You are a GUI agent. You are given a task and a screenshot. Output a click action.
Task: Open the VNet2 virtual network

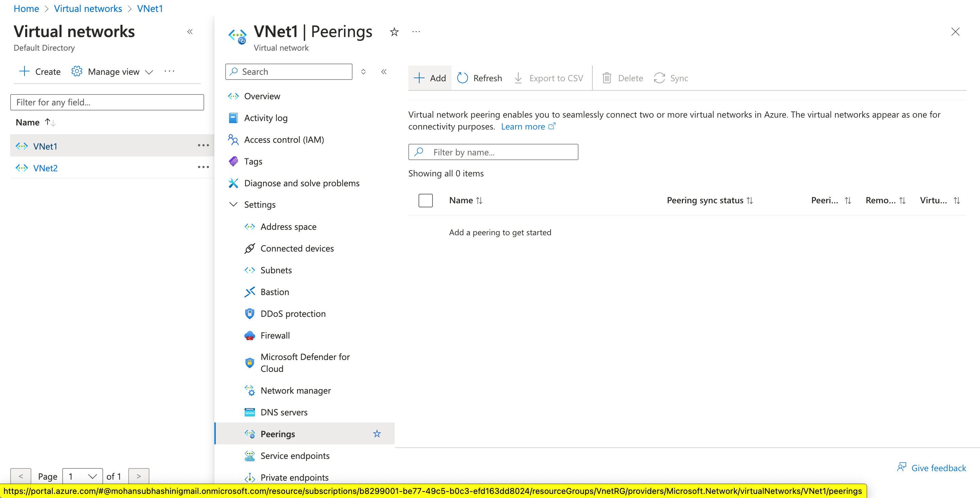[45, 168]
